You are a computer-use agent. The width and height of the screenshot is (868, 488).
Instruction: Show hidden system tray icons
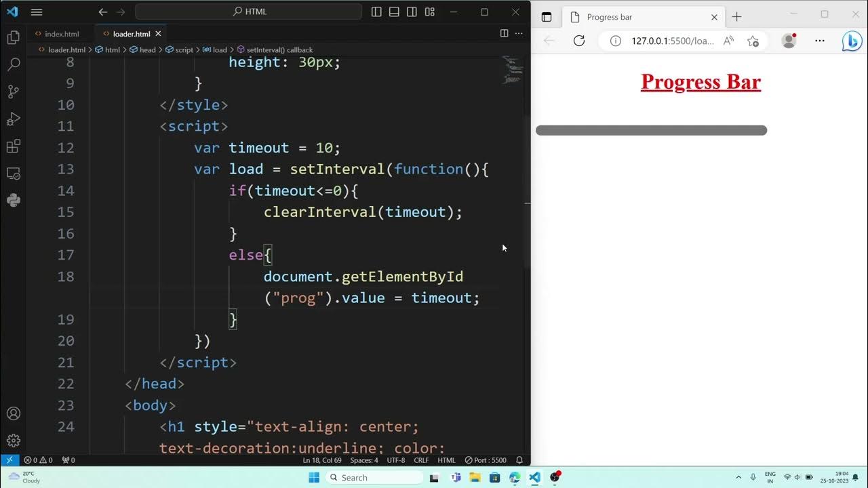(x=738, y=477)
